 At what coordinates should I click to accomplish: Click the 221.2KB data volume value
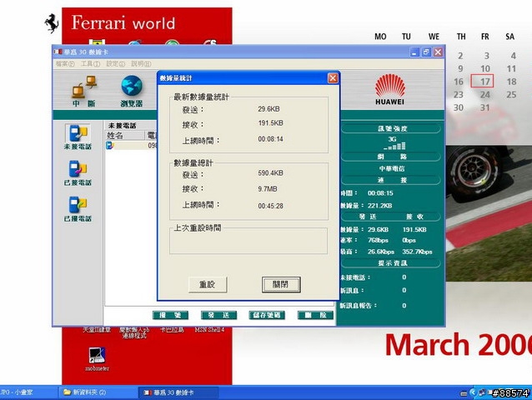[x=379, y=206]
